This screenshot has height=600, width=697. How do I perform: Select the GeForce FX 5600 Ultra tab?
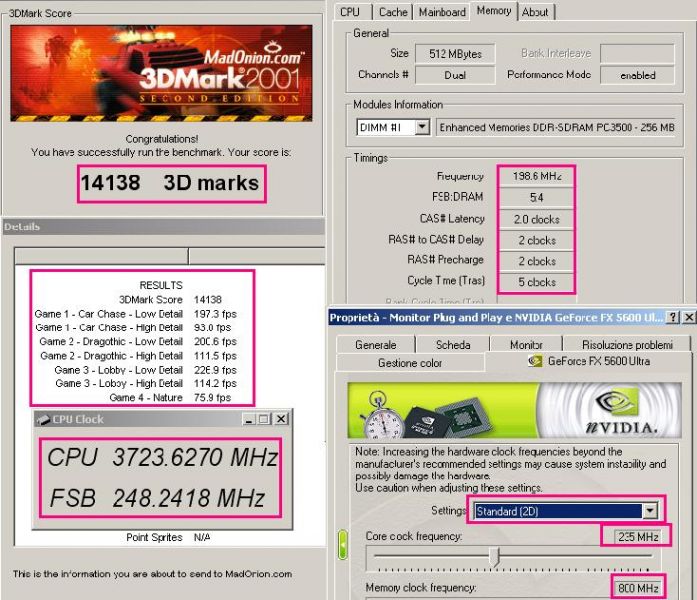(588, 361)
